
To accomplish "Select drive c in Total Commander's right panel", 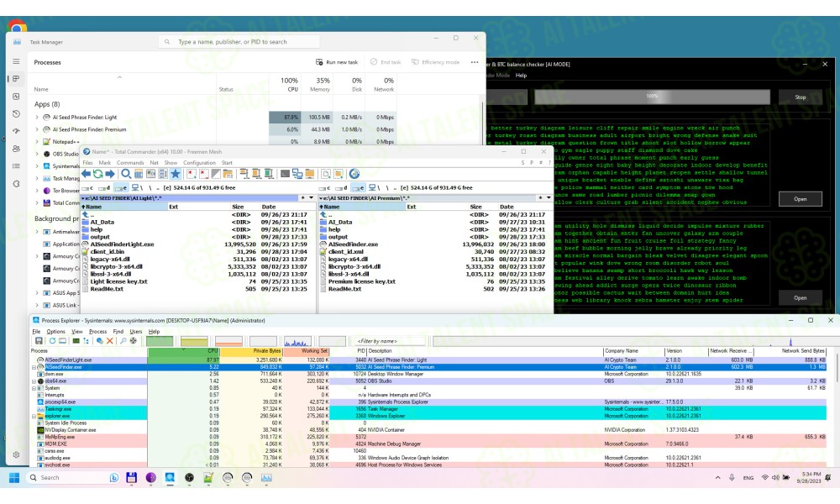I will click(325, 188).
